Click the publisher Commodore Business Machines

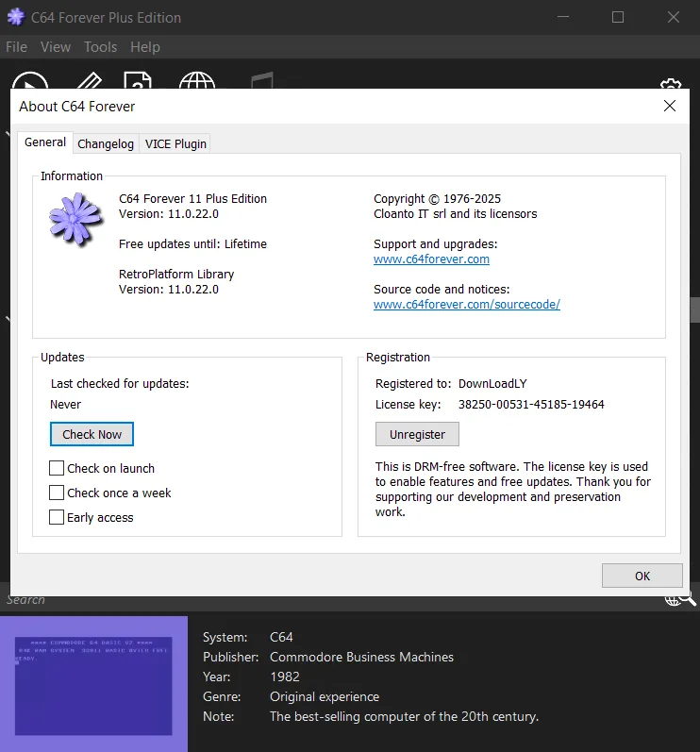[x=361, y=657]
